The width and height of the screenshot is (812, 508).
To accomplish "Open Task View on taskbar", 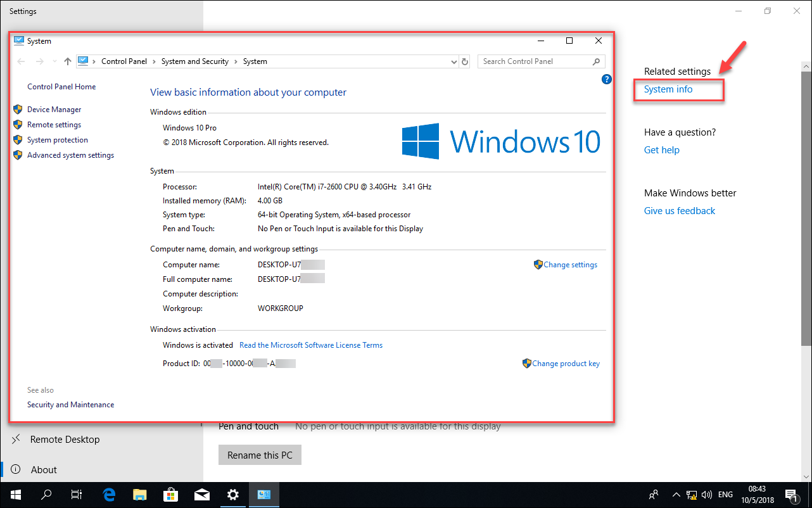I will (x=77, y=495).
